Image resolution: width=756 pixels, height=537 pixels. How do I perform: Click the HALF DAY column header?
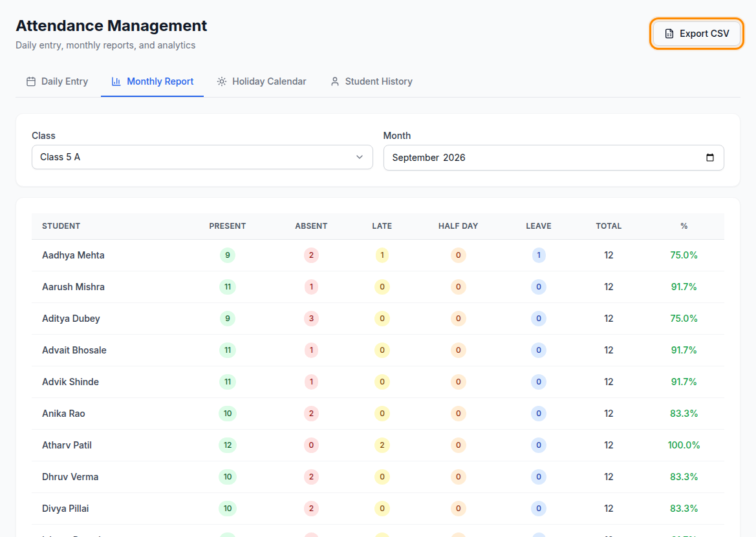click(x=458, y=226)
